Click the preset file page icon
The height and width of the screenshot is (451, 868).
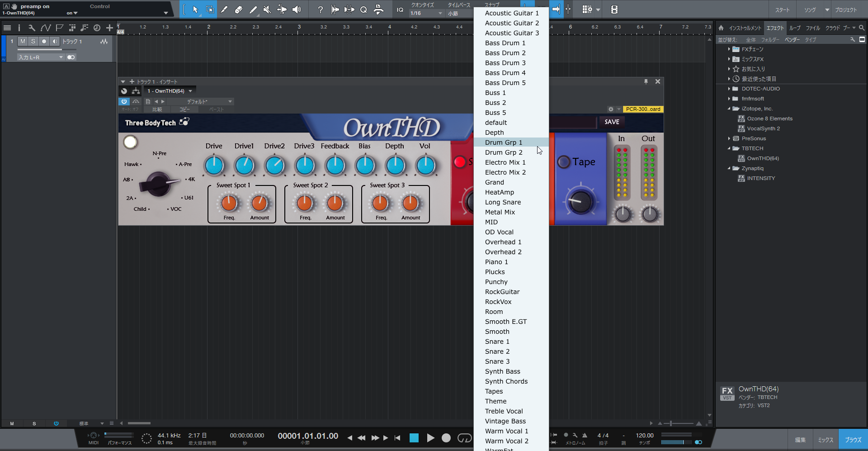coord(148,102)
